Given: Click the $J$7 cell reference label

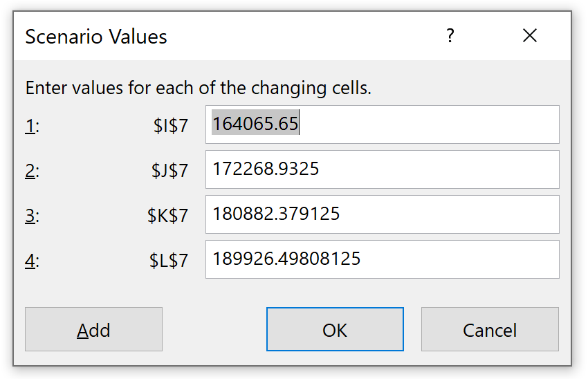Looking at the screenshot, I should (x=169, y=171).
